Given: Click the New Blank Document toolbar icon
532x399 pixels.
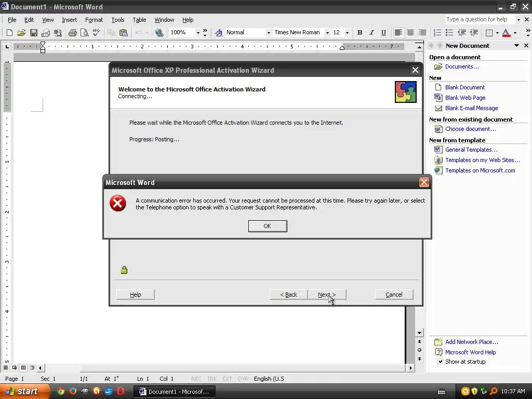Looking at the screenshot, I should pyautogui.click(x=9, y=33).
